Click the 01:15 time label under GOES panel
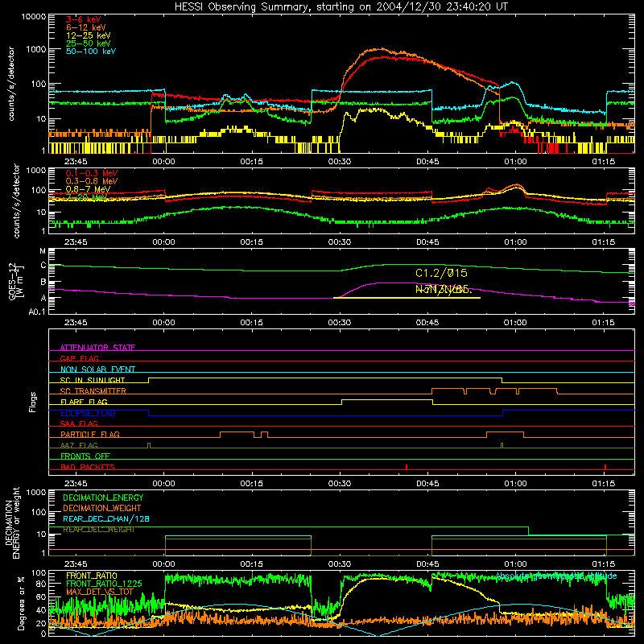Screen dimensions: 644x644 [603, 323]
